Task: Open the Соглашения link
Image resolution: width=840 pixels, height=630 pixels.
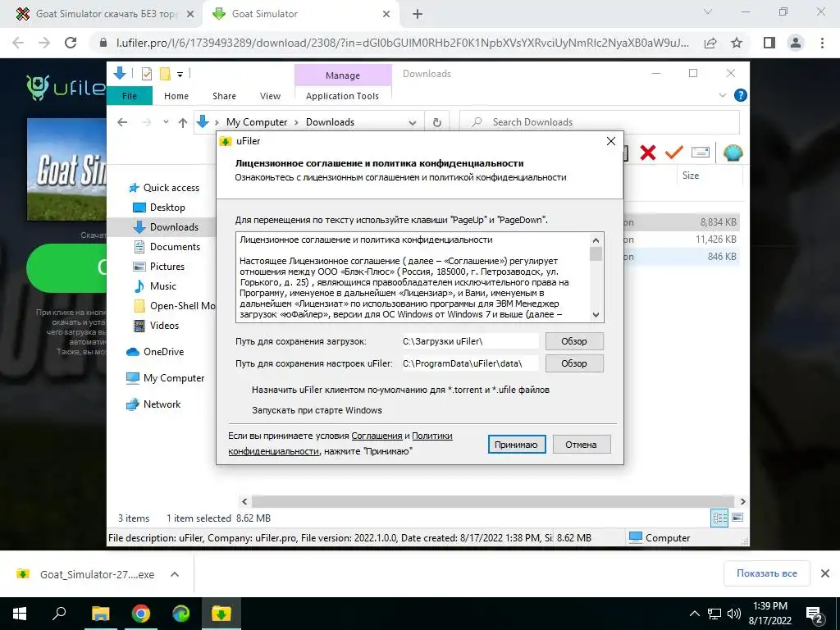Action: pyautogui.click(x=377, y=436)
